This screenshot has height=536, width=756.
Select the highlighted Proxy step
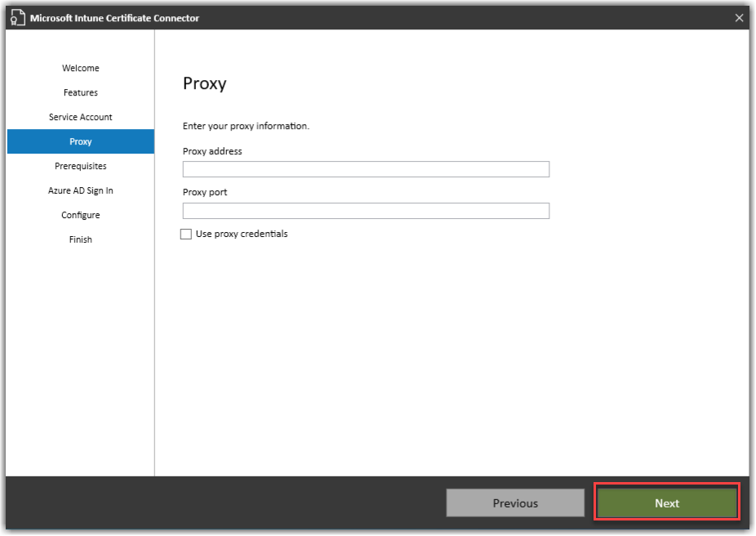coord(81,141)
